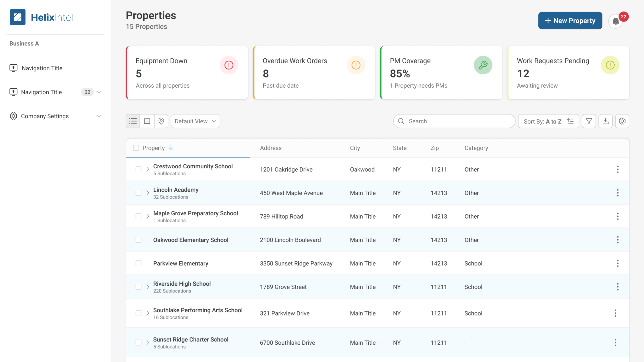The height and width of the screenshot is (362, 644).
Task: Expand Southlake Performing Arts School sublocations
Action: (148, 313)
